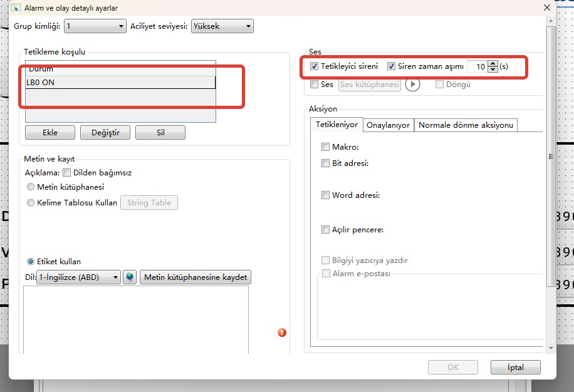Choose Kelime Tablosu Kullan radio button

click(x=31, y=203)
